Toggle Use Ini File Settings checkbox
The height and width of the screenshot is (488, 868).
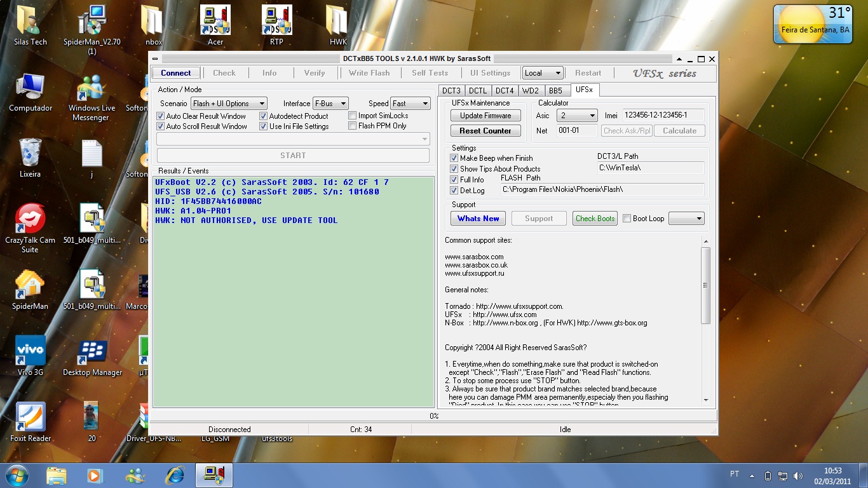(264, 126)
